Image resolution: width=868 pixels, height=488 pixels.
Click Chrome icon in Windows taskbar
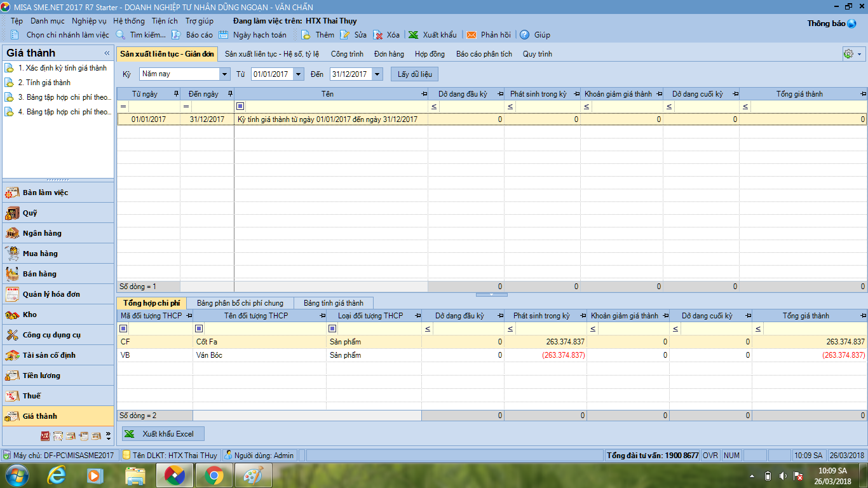pyautogui.click(x=214, y=475)
